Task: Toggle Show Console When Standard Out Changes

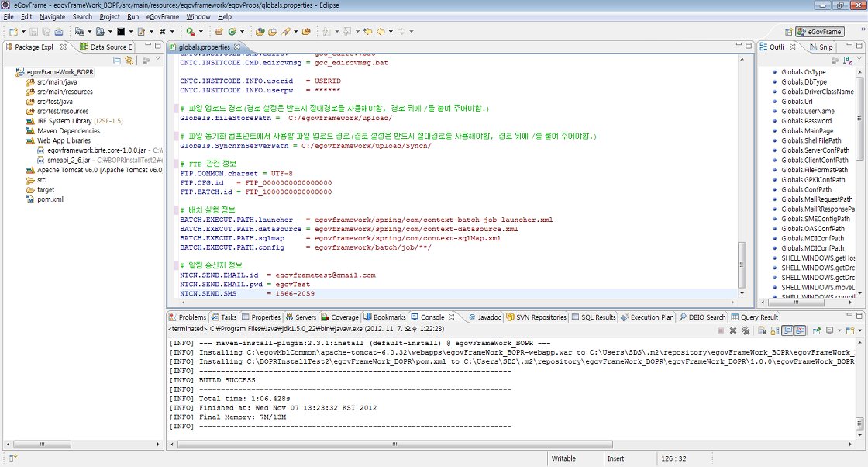Action: [786, 330]
